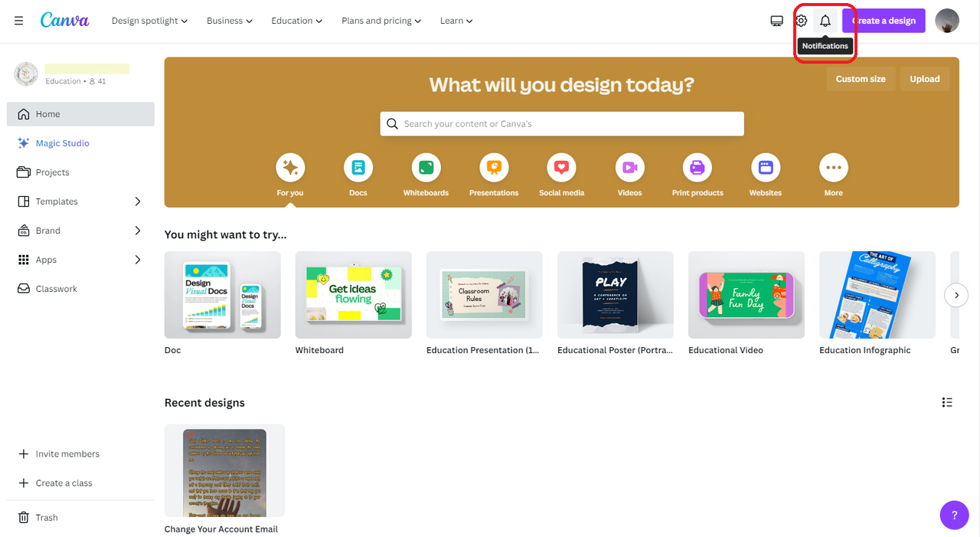Expand the Business menu
The height and width of the screenshot is (537, 980).
pos(230,21)
